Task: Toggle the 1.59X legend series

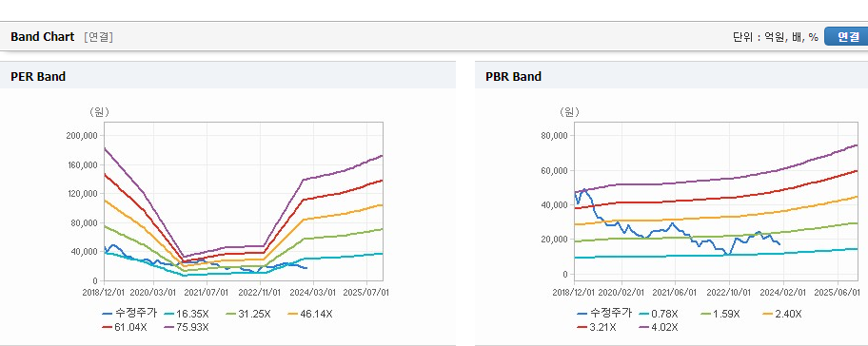Action: pos(720,314)
